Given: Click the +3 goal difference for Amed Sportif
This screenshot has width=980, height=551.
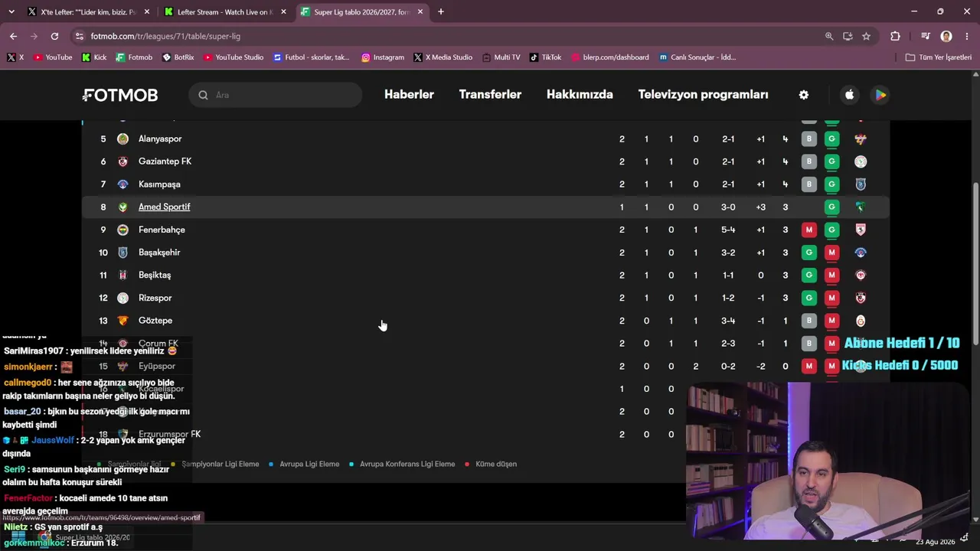Looking at the screenshot, I should tap(760, 207).
